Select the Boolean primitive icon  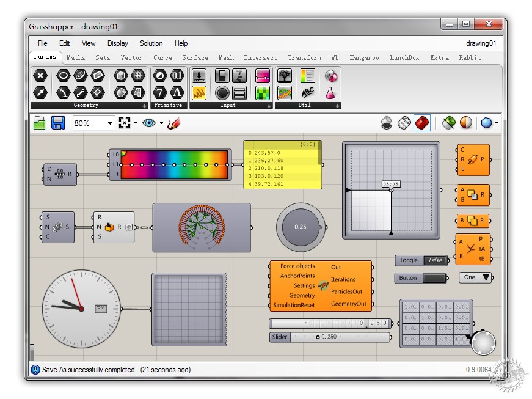click(x=160, y=75)
